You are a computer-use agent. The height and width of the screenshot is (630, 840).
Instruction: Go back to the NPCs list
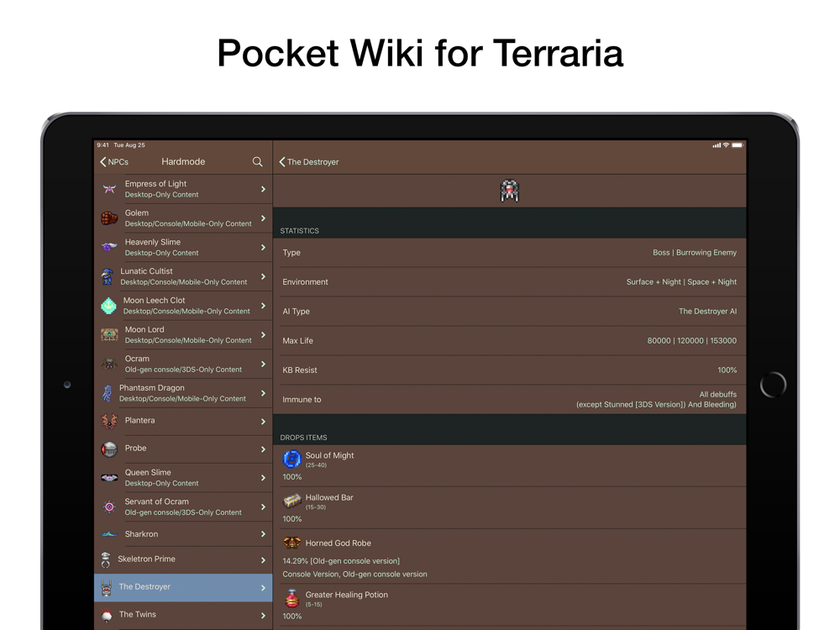tap(114, 162)
